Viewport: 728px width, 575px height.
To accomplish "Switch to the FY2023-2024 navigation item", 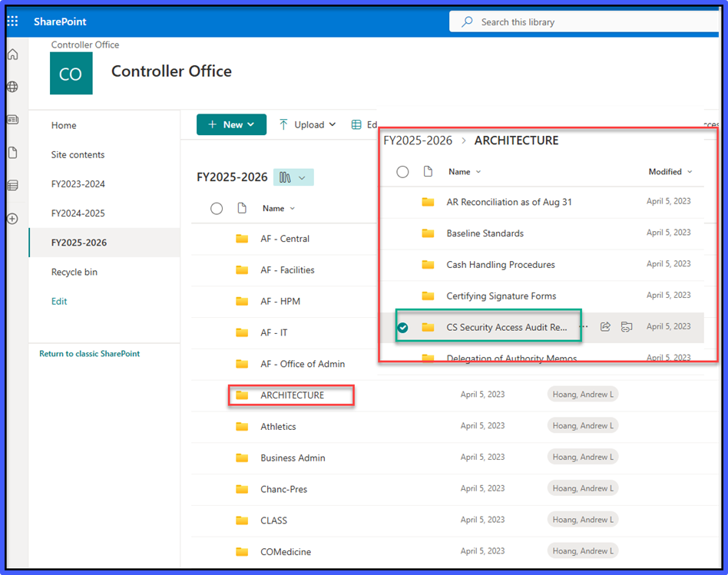I will pyautogui.click(x=78, y=183).
